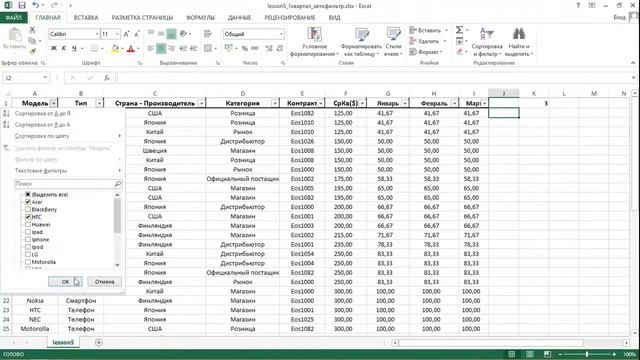Click search magnifier in filter box
640x360 pixels.
tap(118, 184)
